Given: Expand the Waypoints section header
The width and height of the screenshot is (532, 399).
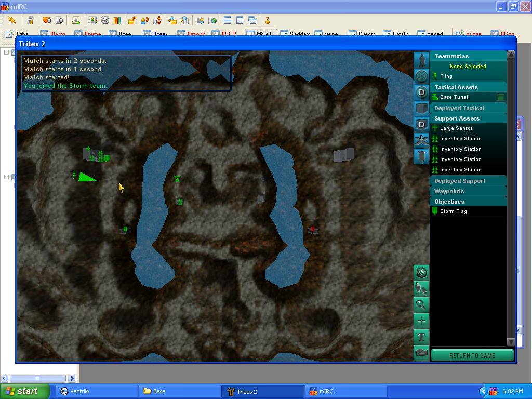Looking at the screenshot, I should pos(468,191).
